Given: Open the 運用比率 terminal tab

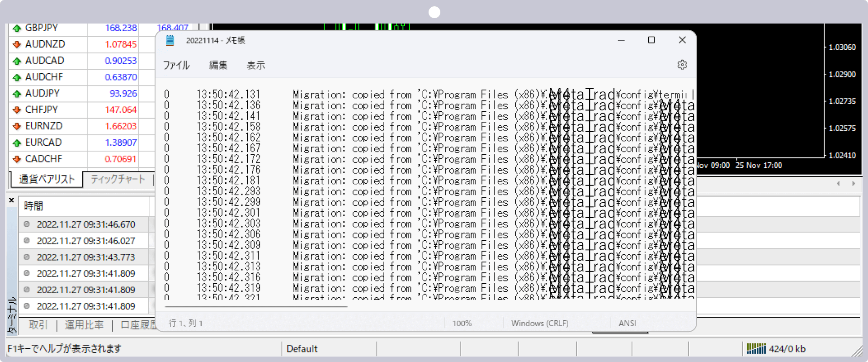Looking at the screenshot, I should click(x=85, y=325).
